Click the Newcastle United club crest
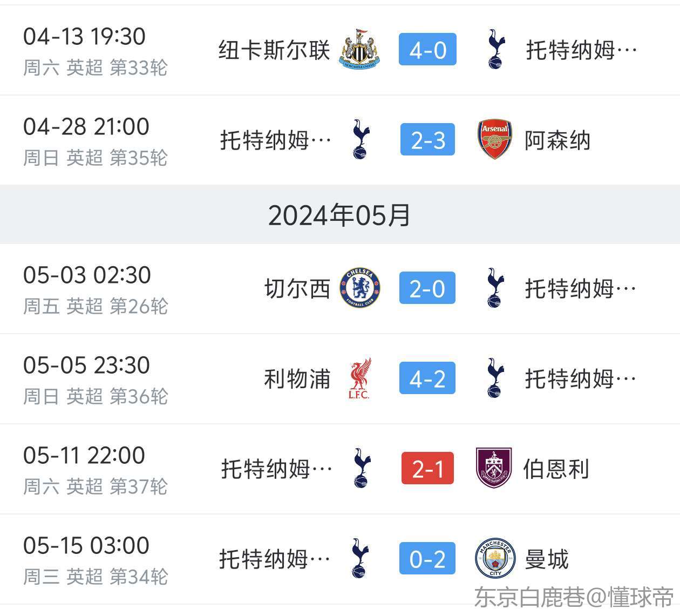680x616 pixels. pos(359,50)
